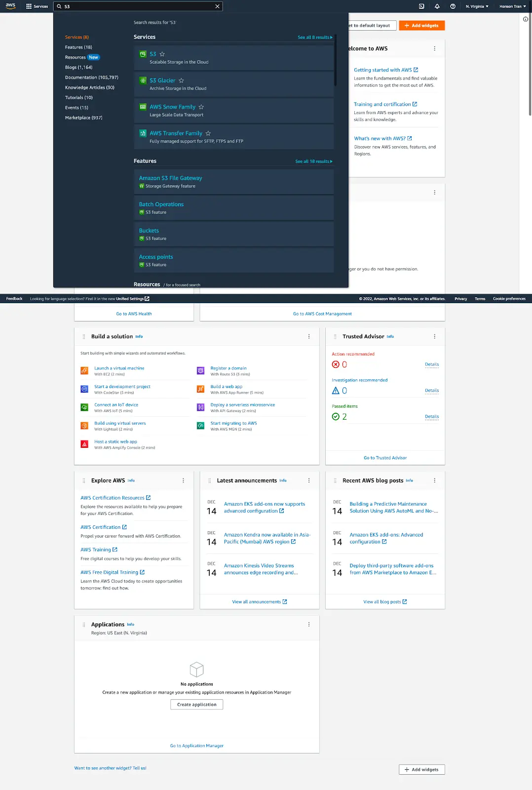Open the CloudShell terminal icon

[421, 6]
